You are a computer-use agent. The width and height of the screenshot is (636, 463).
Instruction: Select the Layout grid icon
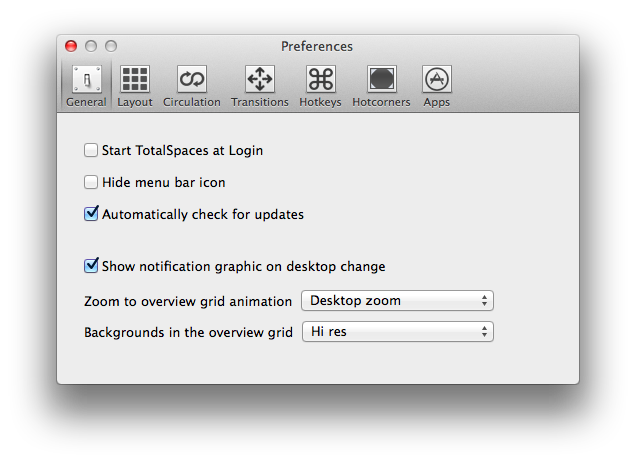pos(135,80)
